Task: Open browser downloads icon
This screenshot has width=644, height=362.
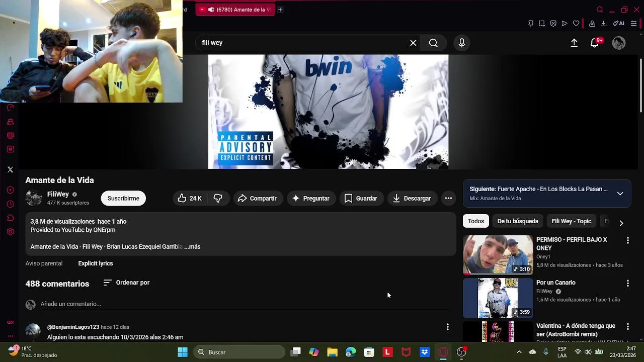Action: pos(603,23)
